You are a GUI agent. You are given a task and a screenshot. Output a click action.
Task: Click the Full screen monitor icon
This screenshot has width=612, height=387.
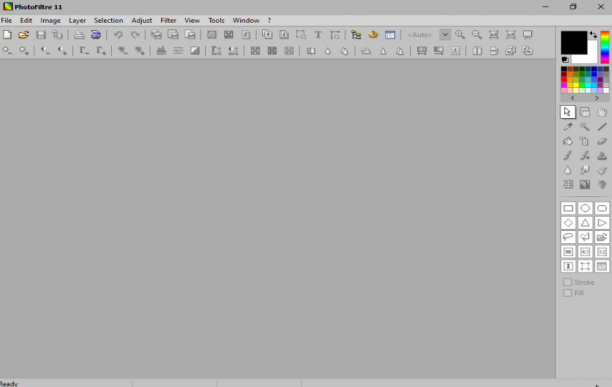pos(528,35)
